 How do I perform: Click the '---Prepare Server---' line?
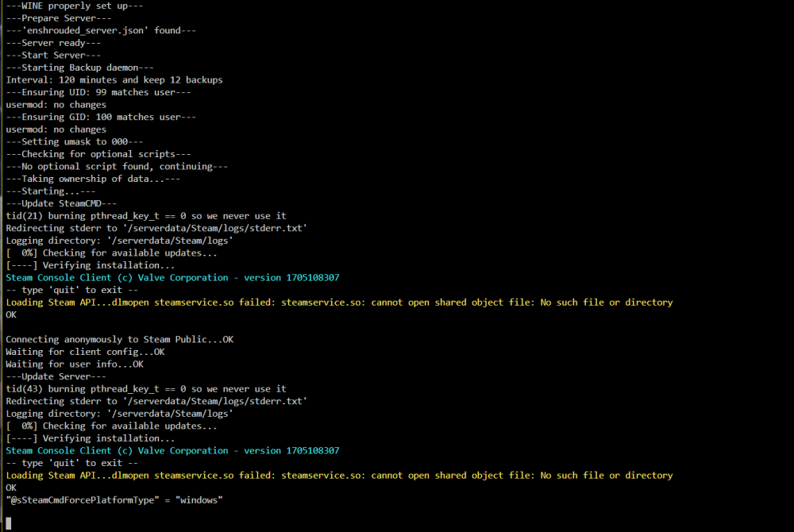(x=59, y=18)
